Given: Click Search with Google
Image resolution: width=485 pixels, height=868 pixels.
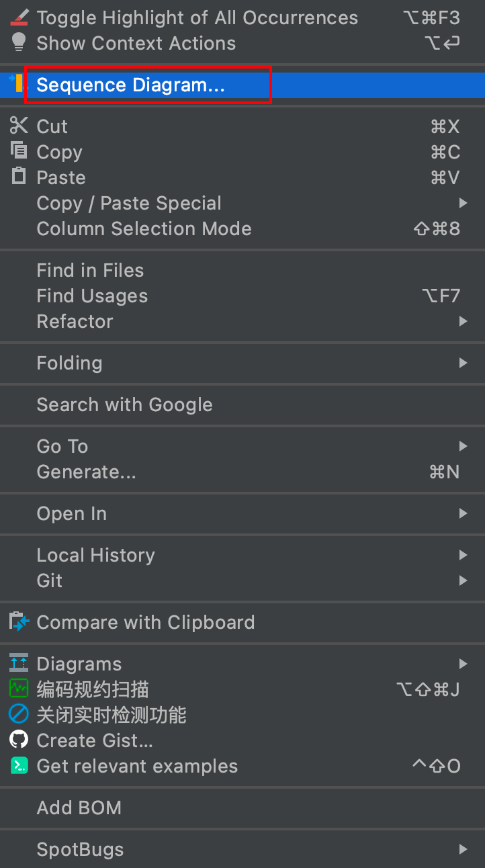Looking at the screenshot, I should click(126, 404).
